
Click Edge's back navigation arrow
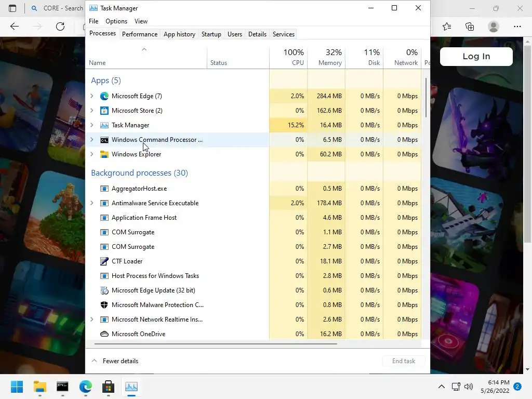14,26
